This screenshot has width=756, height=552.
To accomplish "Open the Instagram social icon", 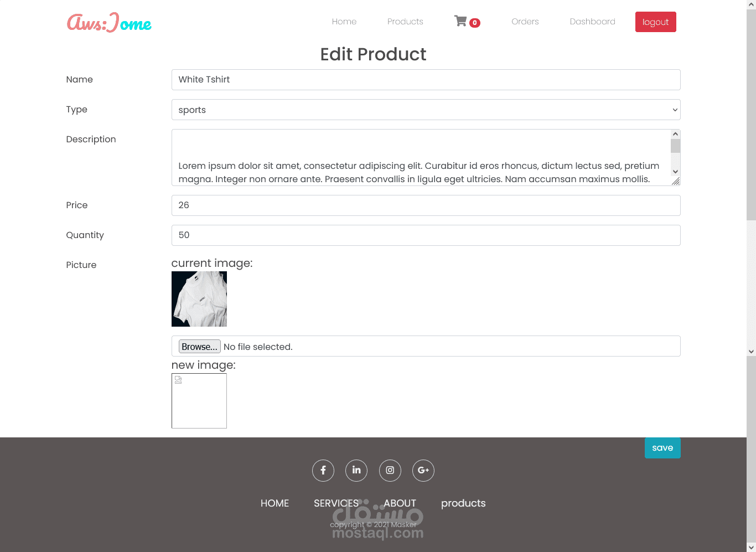I will pos(390,470).
